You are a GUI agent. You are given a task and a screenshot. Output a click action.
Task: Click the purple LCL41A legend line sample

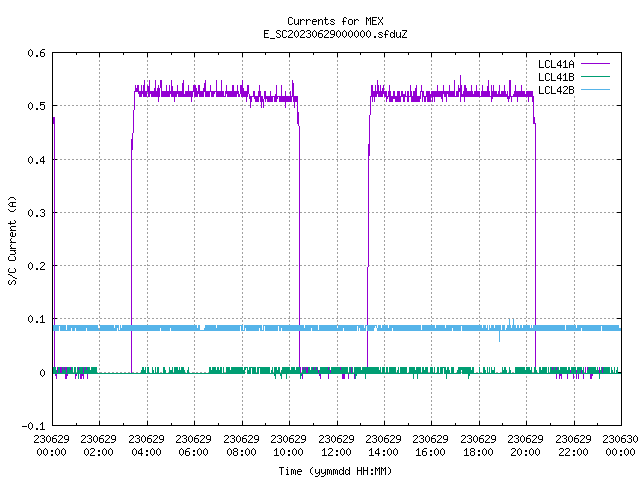(595, 64)
